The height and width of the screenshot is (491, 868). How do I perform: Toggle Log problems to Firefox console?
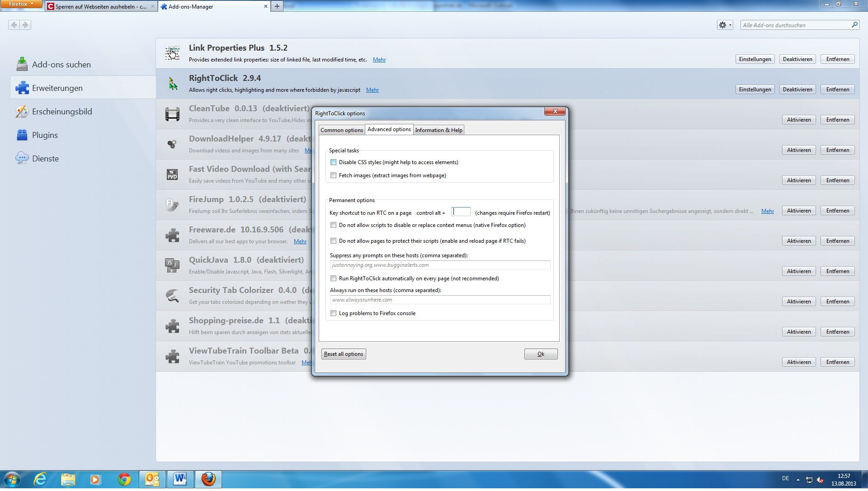334,313
